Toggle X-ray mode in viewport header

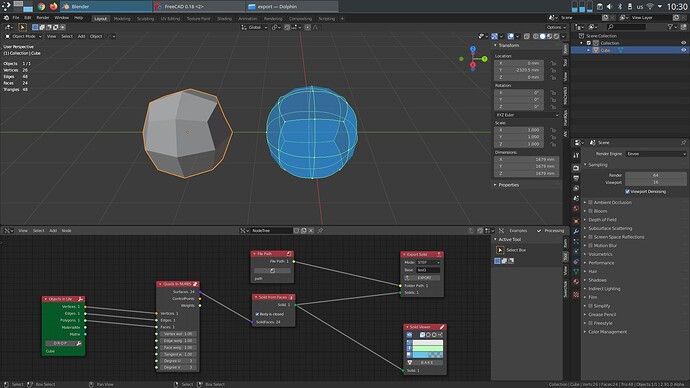coord(526,36)
